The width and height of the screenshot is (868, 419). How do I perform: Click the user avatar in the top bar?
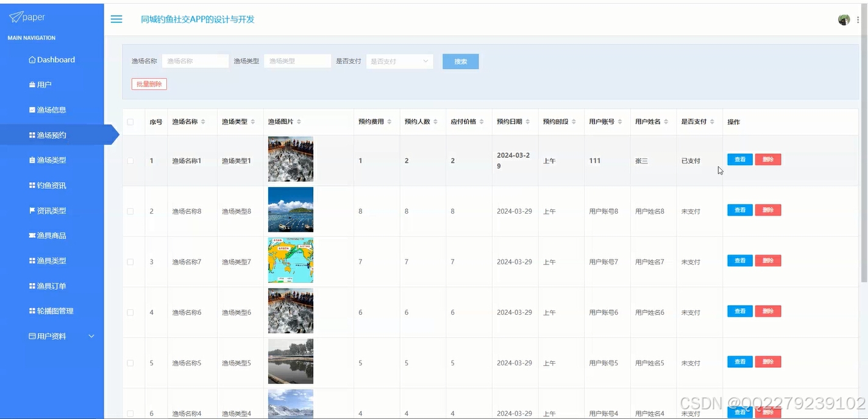[844, 19]
